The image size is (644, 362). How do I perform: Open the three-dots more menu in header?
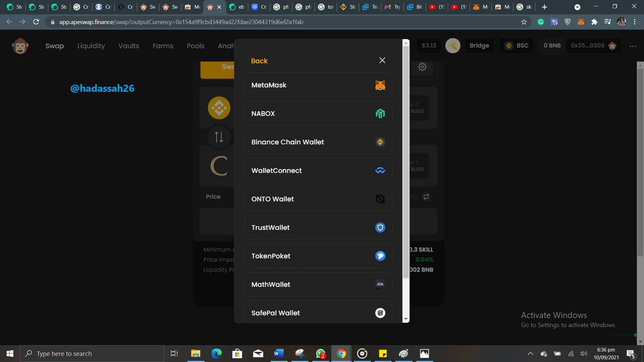point(633,46)
